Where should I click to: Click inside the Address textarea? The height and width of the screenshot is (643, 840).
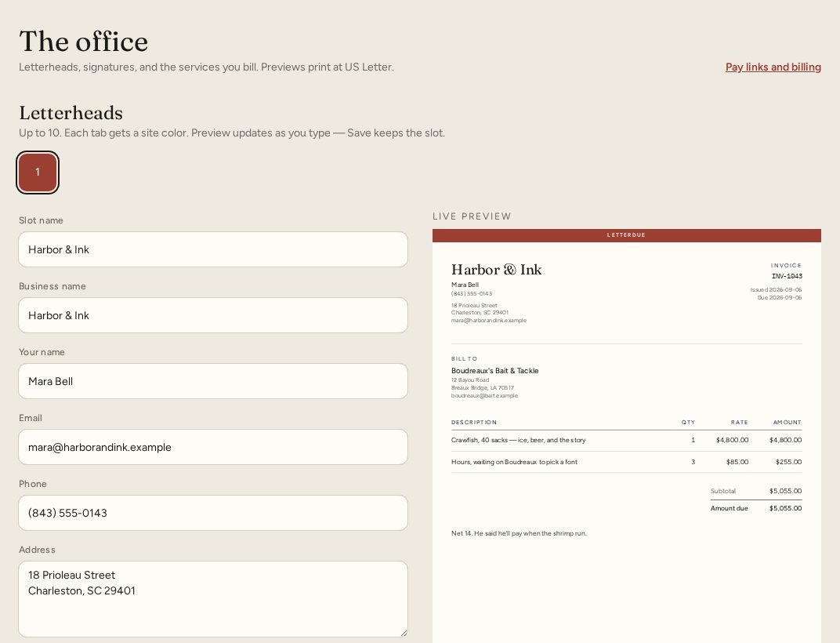pyautogui.click(x=213, y=599)
